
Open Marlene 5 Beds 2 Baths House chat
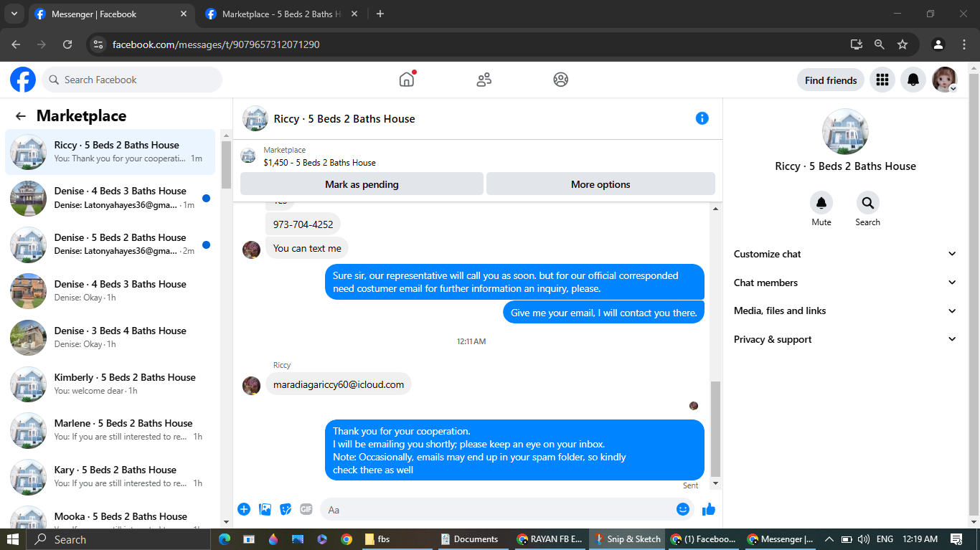[x=110, y=430]
